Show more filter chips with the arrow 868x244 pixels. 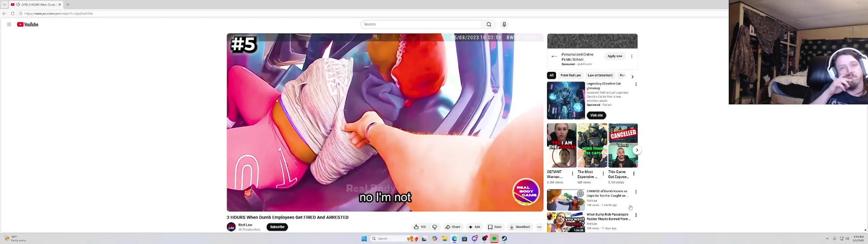click(x=632, y=77)
